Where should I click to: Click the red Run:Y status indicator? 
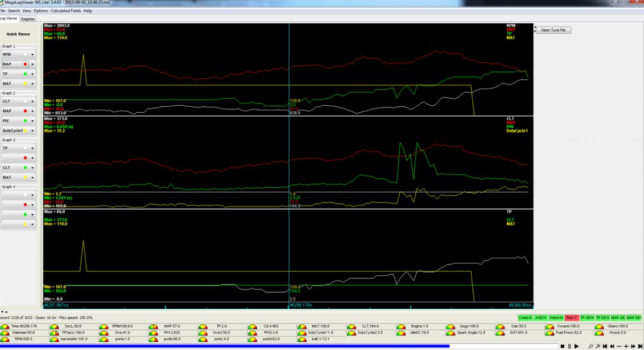coord(572,318)
